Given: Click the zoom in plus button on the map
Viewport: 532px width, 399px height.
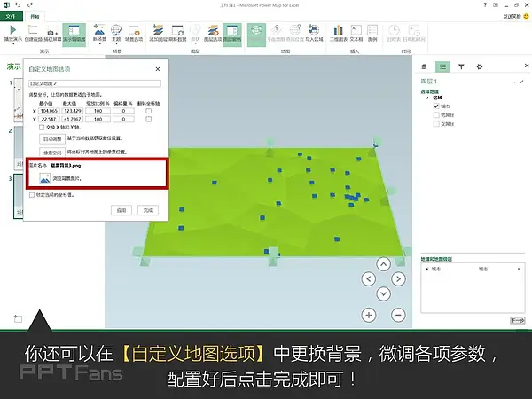Looking at the screenshot, I should coord(370,314).
